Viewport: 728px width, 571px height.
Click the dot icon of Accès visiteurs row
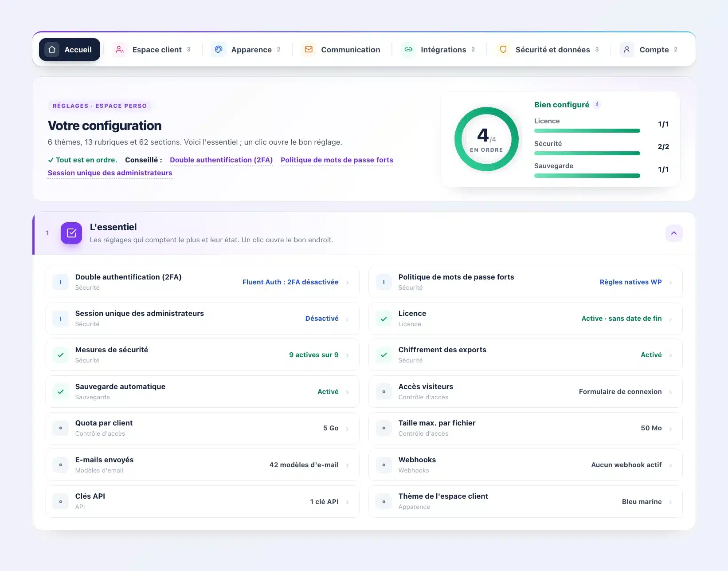[384, 392]
